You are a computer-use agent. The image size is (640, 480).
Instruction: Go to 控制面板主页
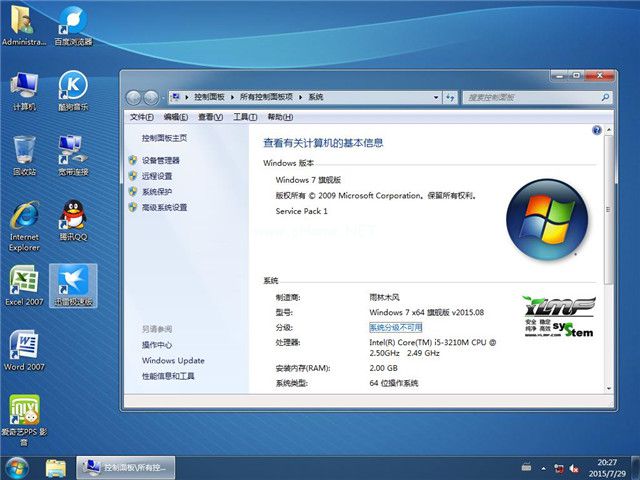coord(164,138)
